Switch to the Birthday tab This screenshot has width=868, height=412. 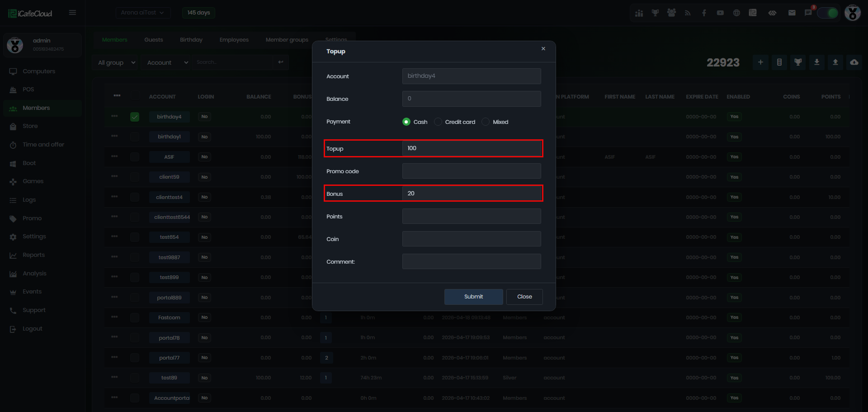pyautogui.click(x=191, y=40)
